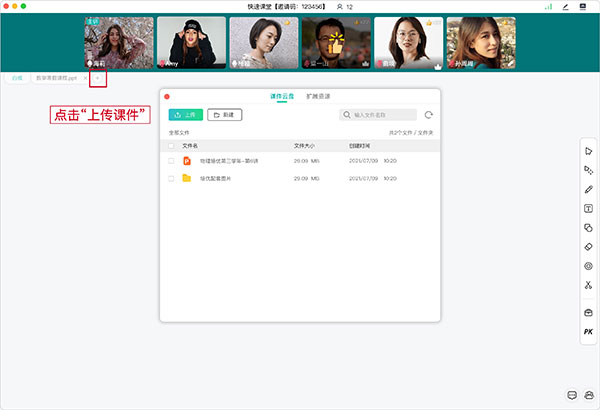Click the 新建 new folder button
The image size is (600, 410).
click(225, 115)
